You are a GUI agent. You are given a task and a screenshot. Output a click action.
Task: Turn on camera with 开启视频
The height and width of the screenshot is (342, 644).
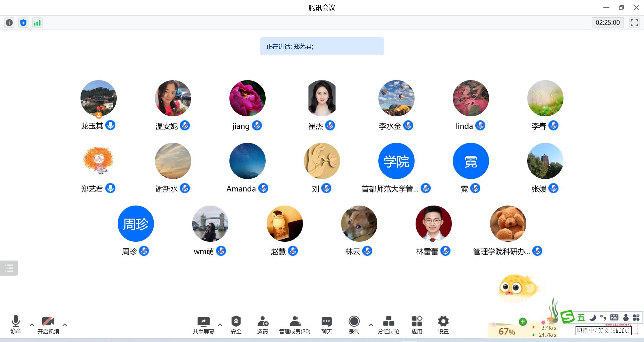tap(48, 325)
